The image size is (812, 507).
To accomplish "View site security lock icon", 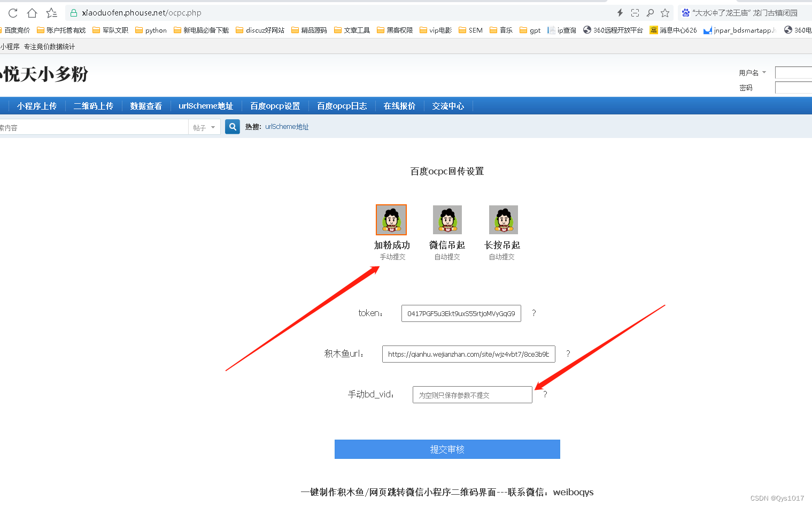I will click(74, 13).
